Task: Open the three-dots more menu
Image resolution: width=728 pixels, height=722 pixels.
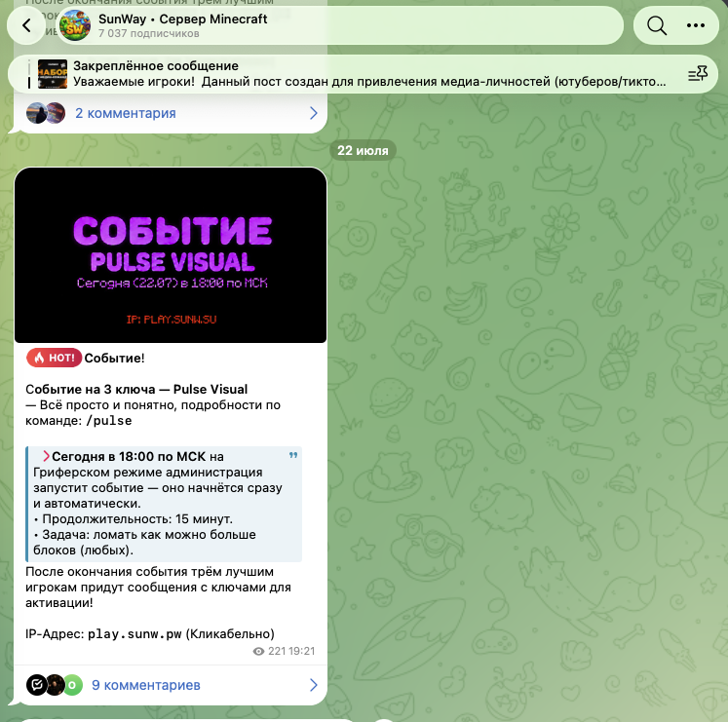Action: click(696, 25)
